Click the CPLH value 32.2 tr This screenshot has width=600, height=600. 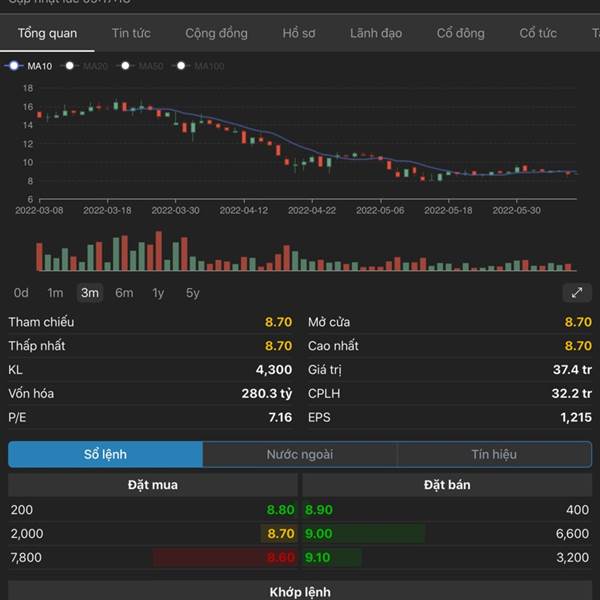tap(572, 393)
